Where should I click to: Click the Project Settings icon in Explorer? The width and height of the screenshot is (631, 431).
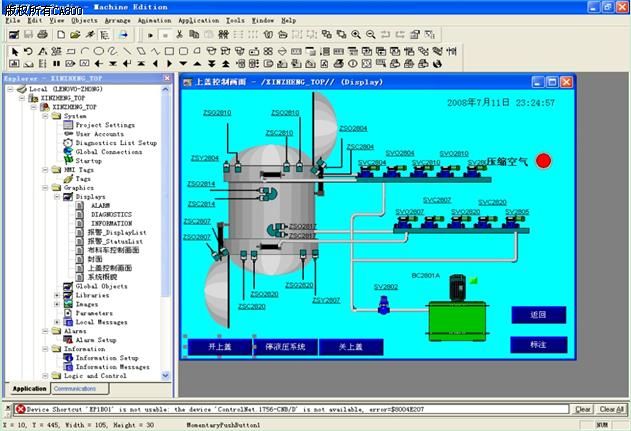68,125
